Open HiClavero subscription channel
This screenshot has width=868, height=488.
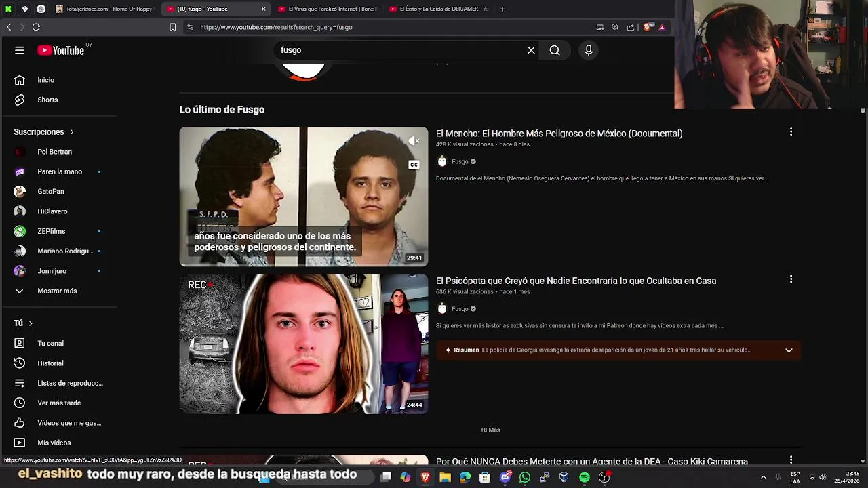click(60, 211)
